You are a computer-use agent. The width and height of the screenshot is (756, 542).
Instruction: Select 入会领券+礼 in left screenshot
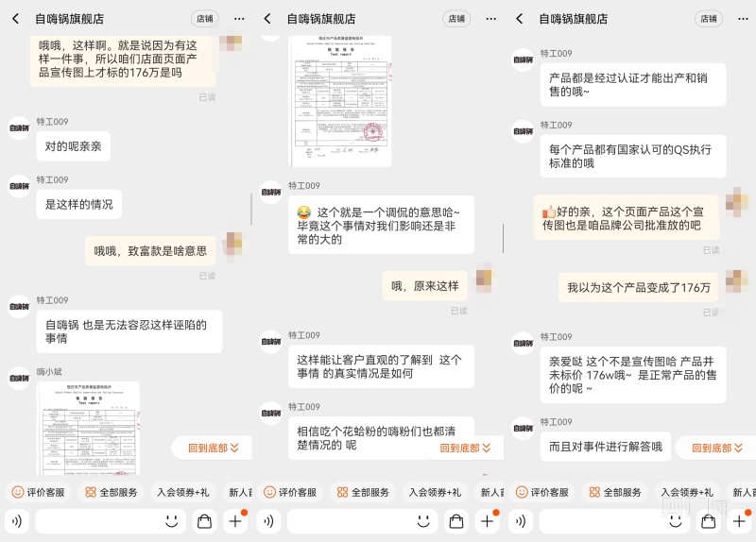182,492
